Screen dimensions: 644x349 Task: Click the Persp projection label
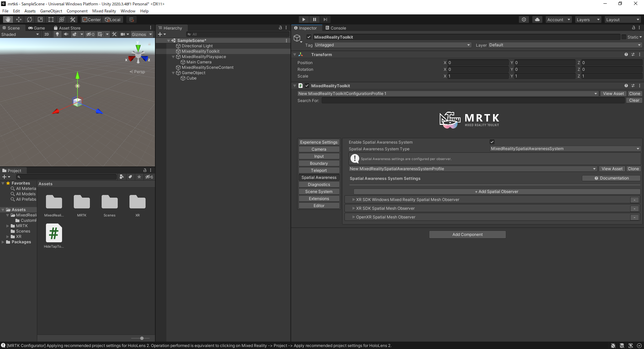click(x=138, y=71)
